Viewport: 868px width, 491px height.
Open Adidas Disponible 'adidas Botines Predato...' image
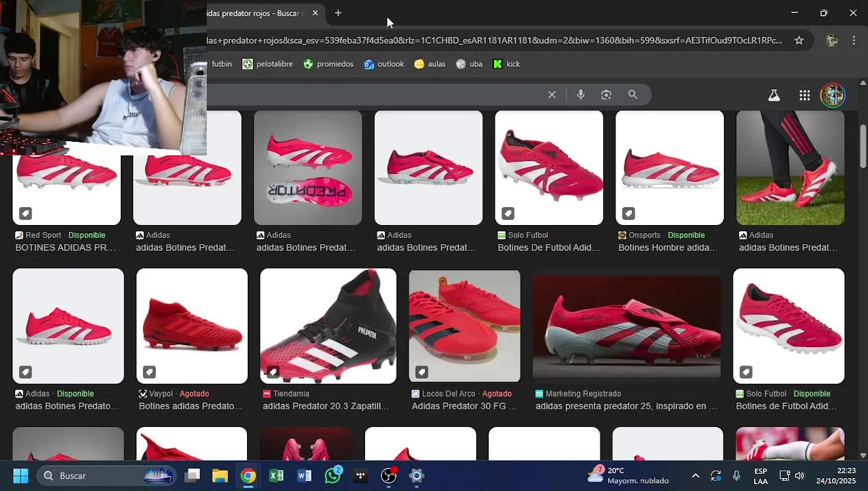click(x=68, y=326)
